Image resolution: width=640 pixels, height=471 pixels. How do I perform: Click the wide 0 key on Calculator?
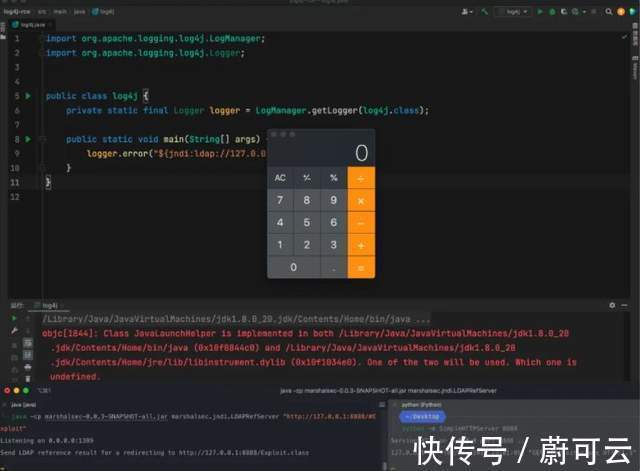click(294, 268)
